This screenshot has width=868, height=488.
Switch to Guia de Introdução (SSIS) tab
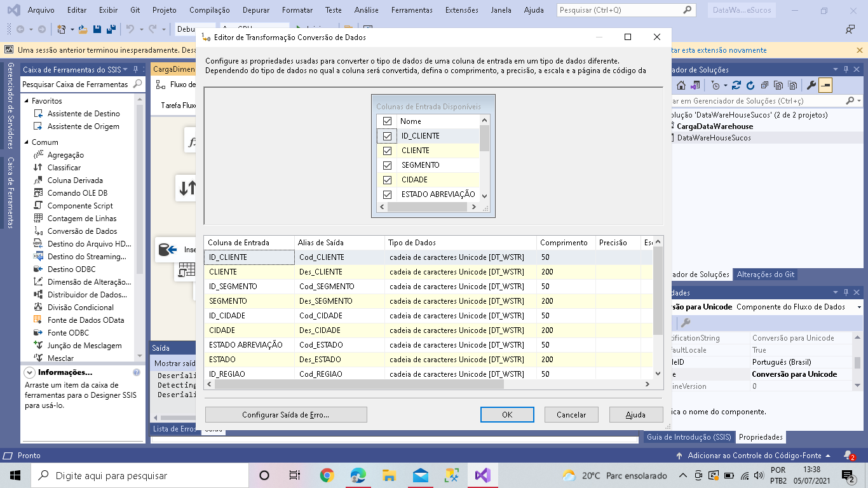[689, 437]
